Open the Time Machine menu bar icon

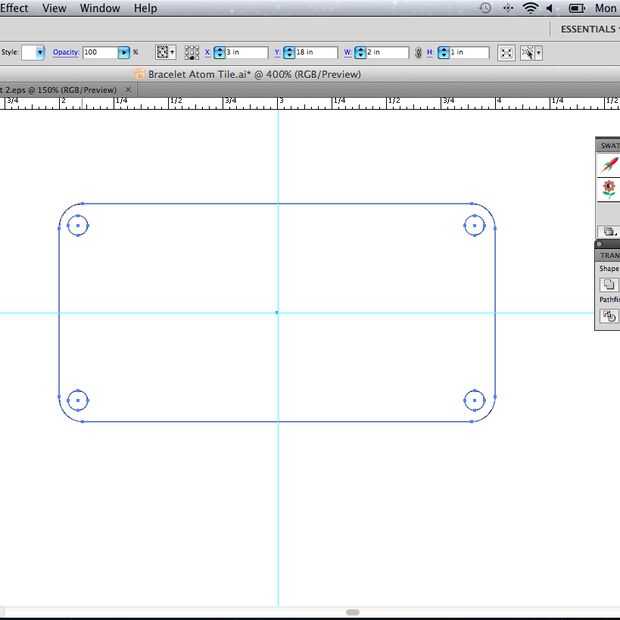pos(486,8)
